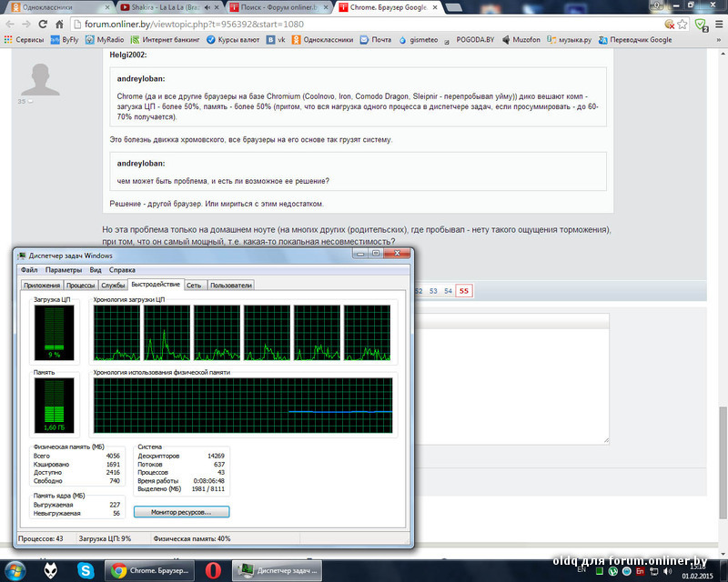Close the Shakira YouTube tab
The image size is (728, 582).
217,7
